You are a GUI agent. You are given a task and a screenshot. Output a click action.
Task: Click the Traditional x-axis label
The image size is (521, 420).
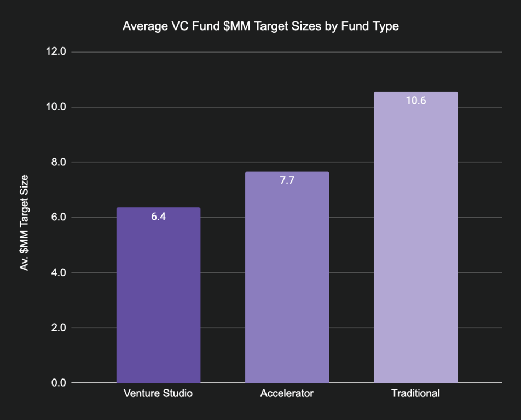coord(415,393)
